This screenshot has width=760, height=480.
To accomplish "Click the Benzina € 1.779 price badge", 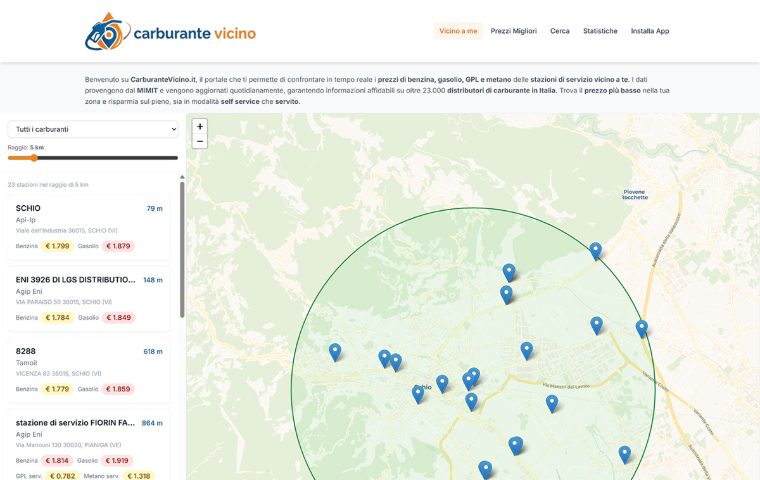I will [57, 389].
